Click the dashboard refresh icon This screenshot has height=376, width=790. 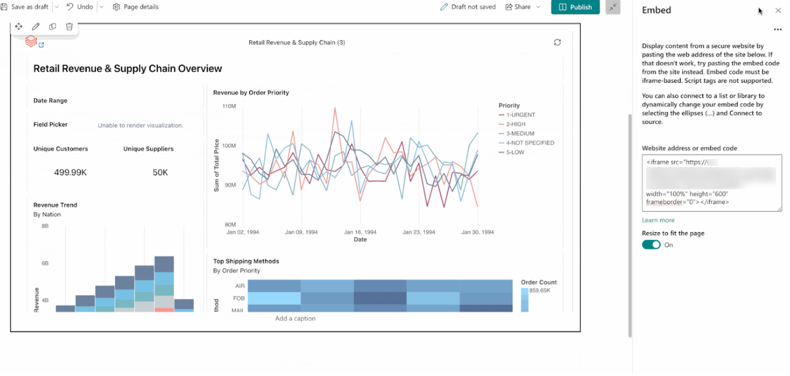coord(557,42)
